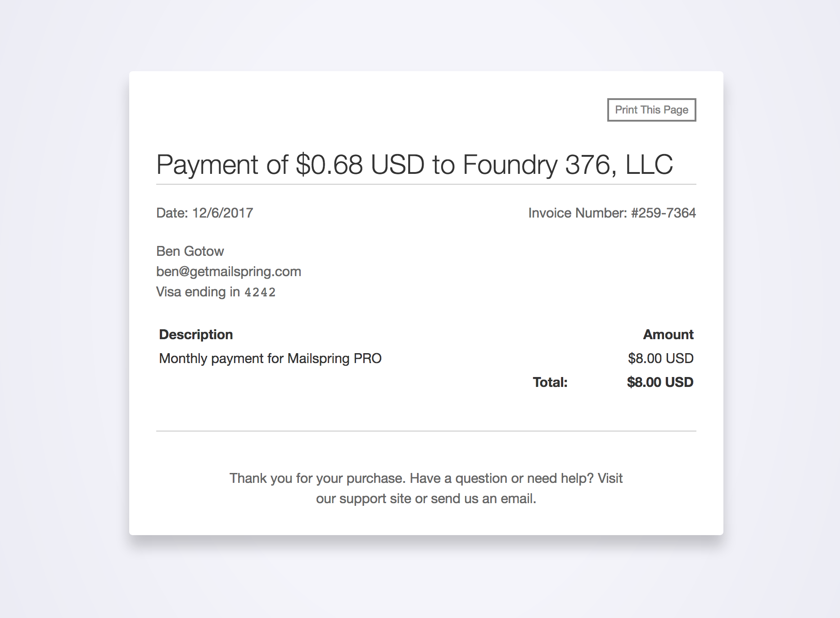Screen dimensions: 840x618
Task: Select the Monthly payment for Mailspring PRO item
Action: (270, 359)
